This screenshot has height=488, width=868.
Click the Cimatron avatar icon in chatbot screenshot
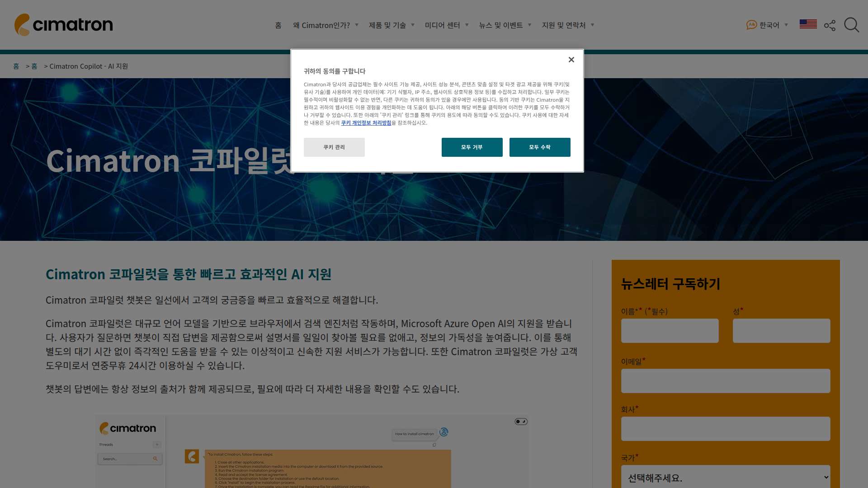(x=192, y=456)
